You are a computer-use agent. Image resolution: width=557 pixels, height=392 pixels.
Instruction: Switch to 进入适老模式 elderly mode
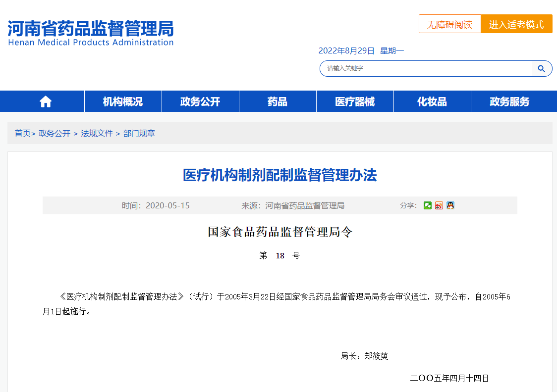tap(516, 24)
